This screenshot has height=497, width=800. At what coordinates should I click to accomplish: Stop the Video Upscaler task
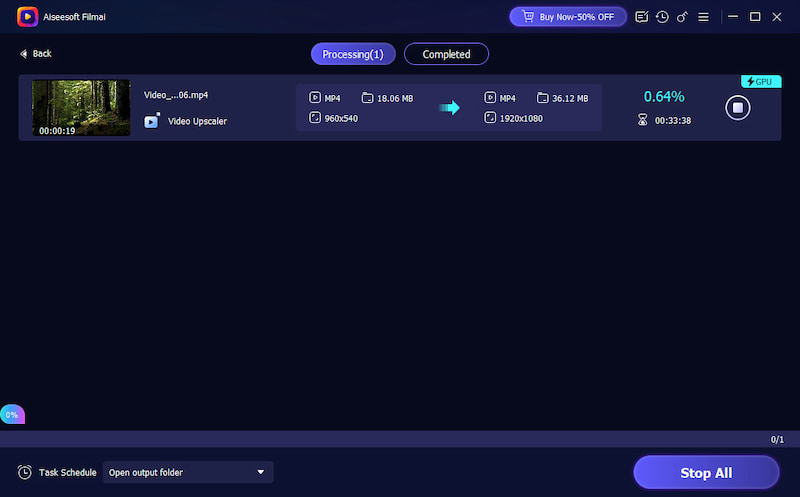coord(737,108)
